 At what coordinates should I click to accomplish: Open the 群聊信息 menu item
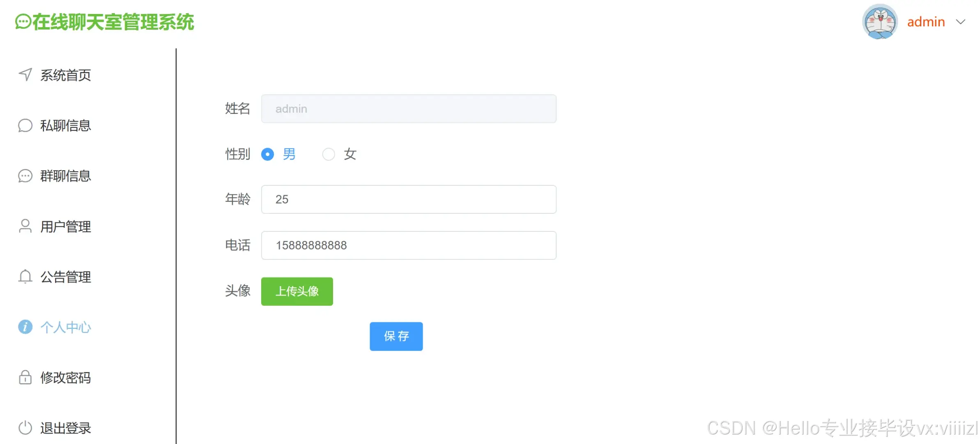65,176
